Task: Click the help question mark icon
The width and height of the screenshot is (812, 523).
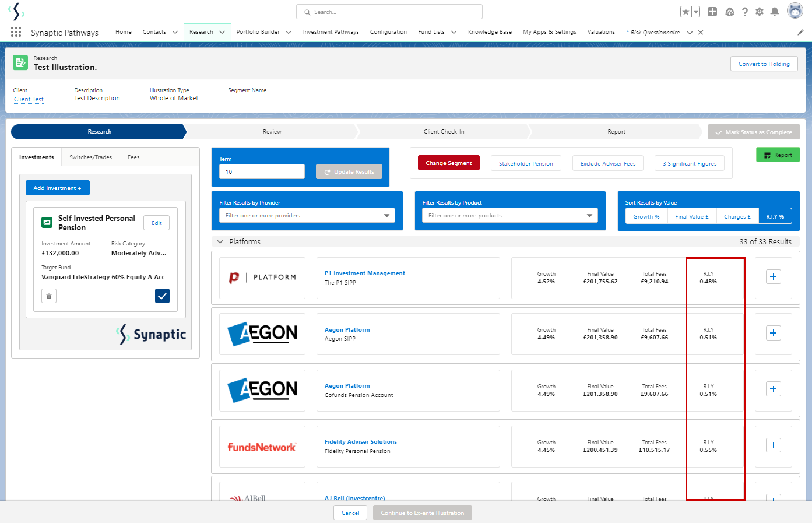Action: [744, 12]
